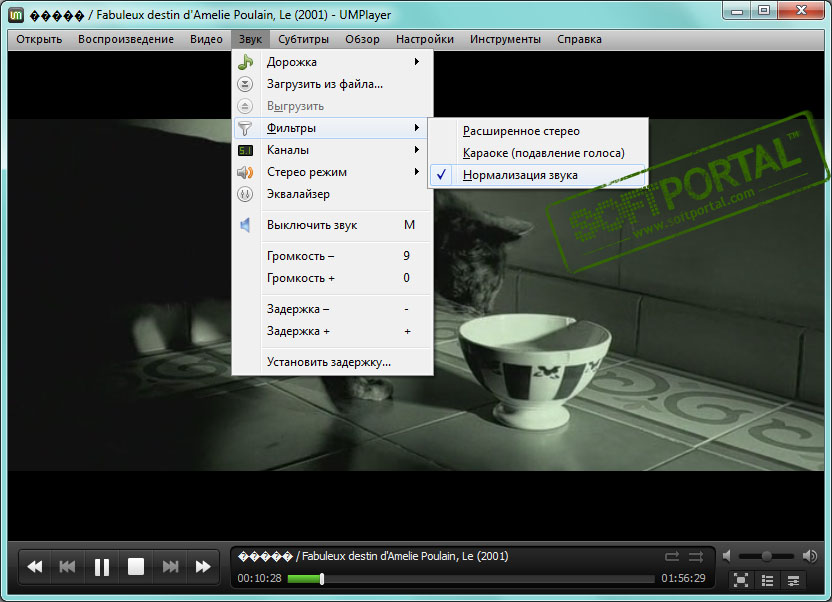The height and width of the screenshot is (602, 832).
Task: Choose Громкость + to raise volume
Action: pos(333,278)
